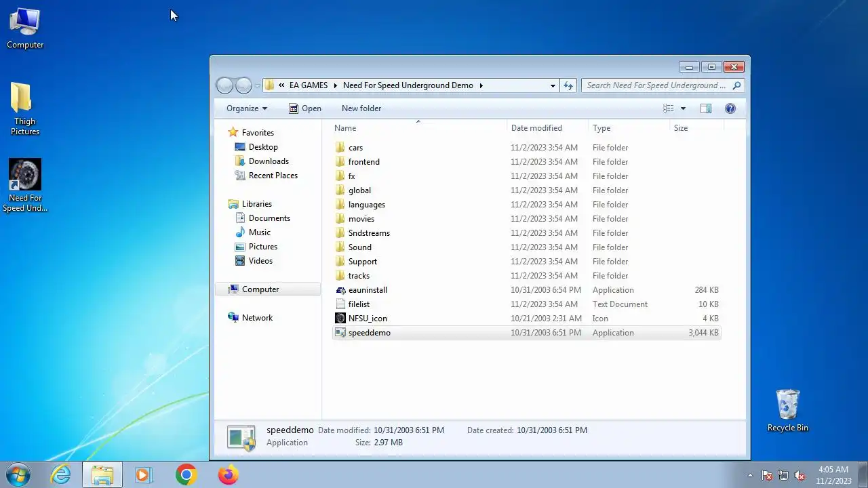The width and height of the screenshot is (868, 488).
Task: Select the fx folder
Action: (351, 176)
